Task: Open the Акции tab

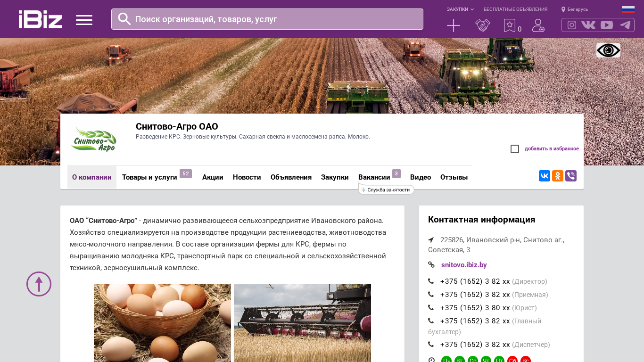Action: click(213, 177)
